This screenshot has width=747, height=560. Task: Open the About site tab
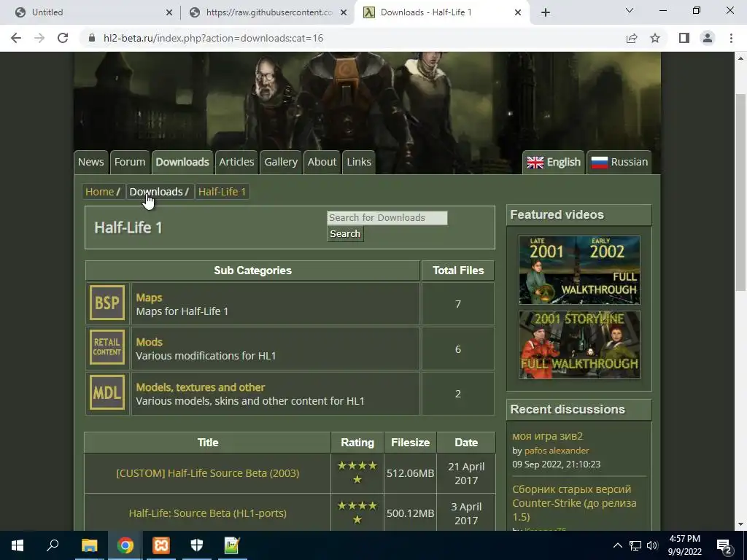click(x=322, y=162)
